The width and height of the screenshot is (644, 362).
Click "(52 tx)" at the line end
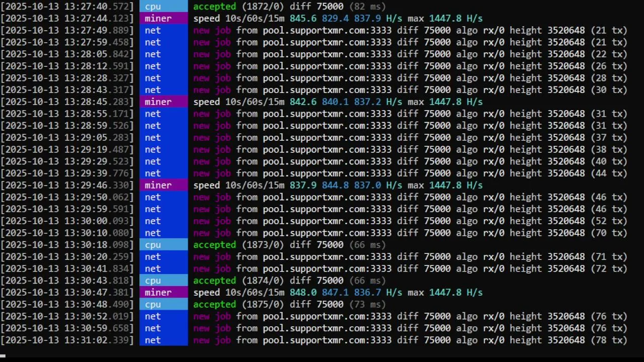(x=609, y=221)
